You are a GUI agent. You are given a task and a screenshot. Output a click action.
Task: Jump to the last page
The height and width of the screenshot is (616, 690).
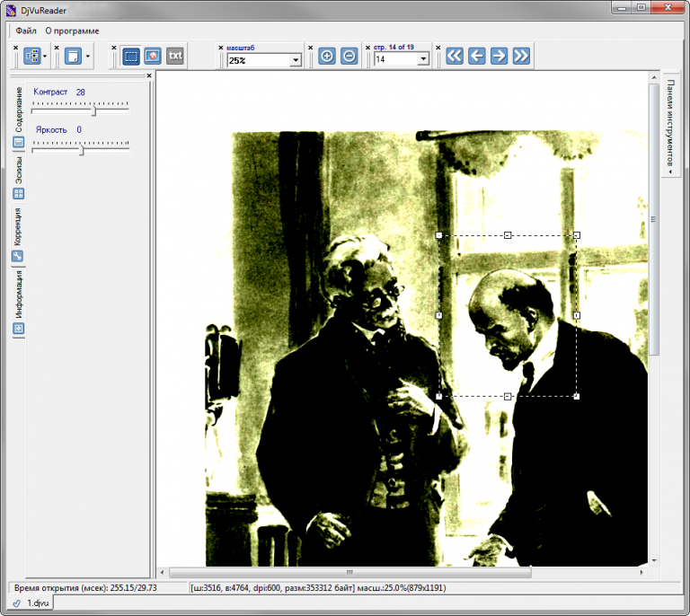pos(521,56)
